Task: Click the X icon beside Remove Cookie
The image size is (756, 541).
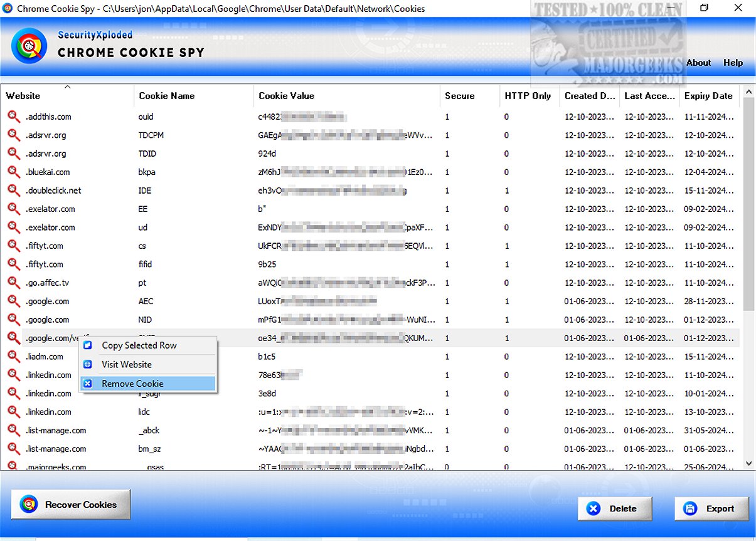Action: point(88,384)
